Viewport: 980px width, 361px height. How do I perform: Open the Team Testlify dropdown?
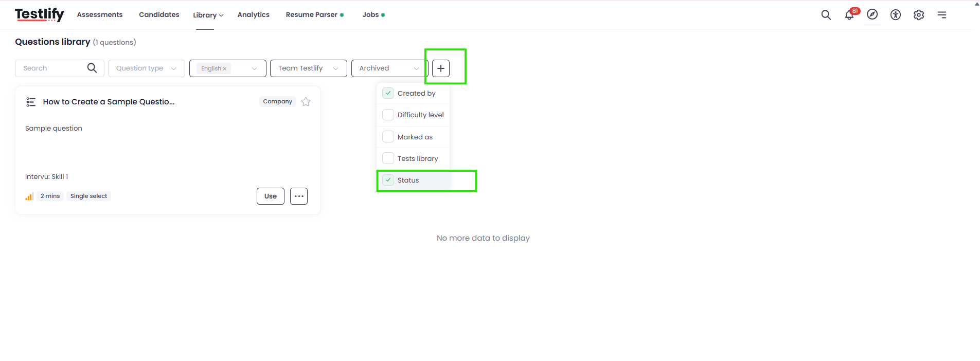pos(309,68)
